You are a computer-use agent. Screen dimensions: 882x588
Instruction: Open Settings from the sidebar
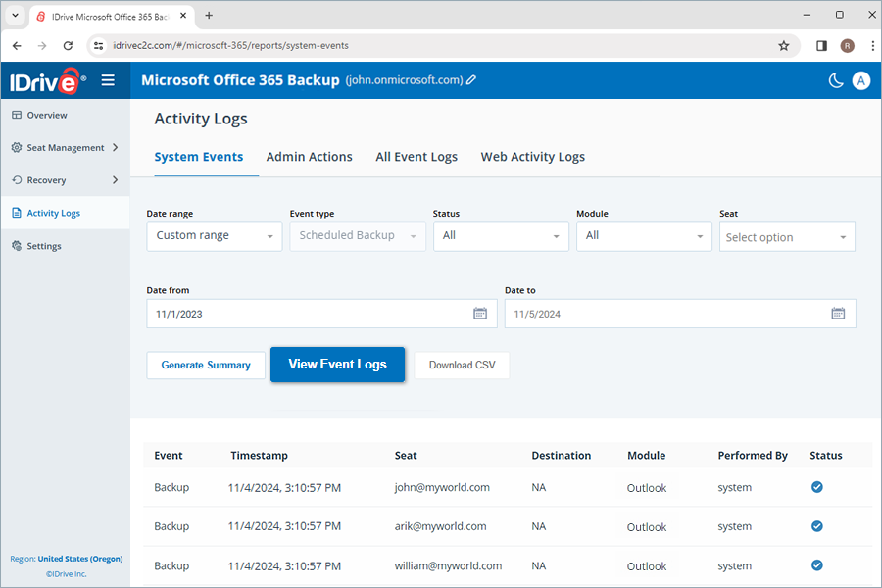[43, 245]
